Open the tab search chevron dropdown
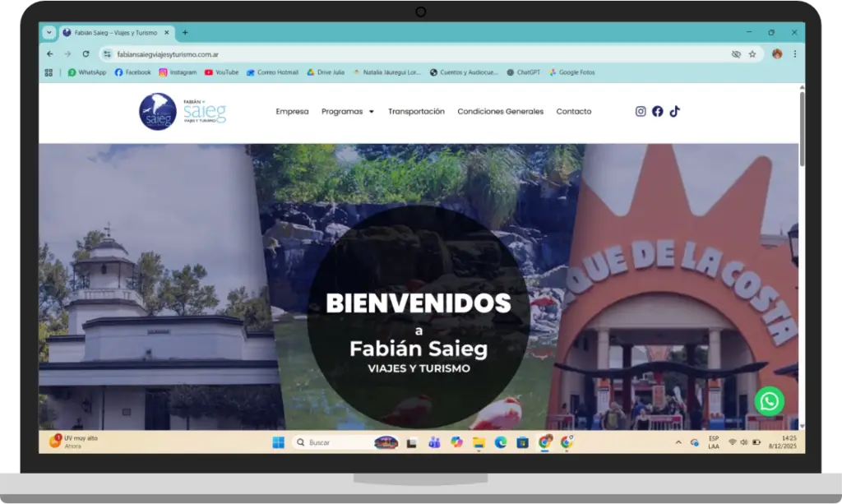The height and width of the screenshot is (504, 842). (49, 32)
